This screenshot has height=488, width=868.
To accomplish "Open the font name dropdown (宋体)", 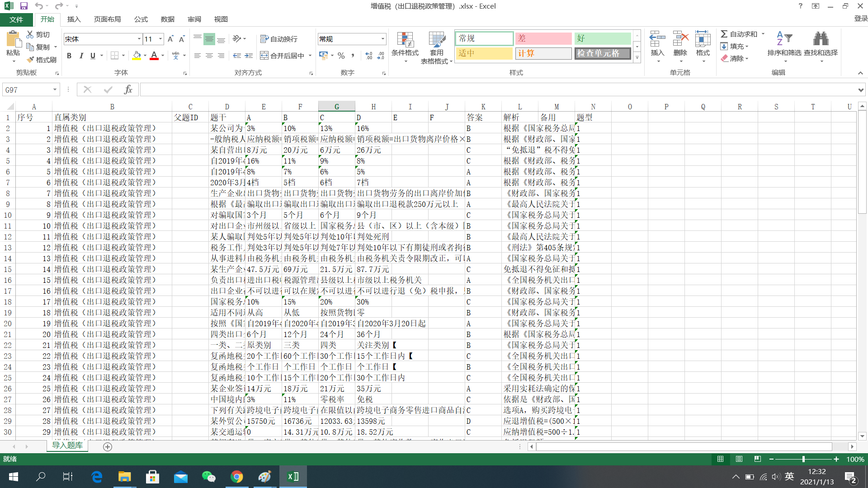I will click(x=139, y=39).
